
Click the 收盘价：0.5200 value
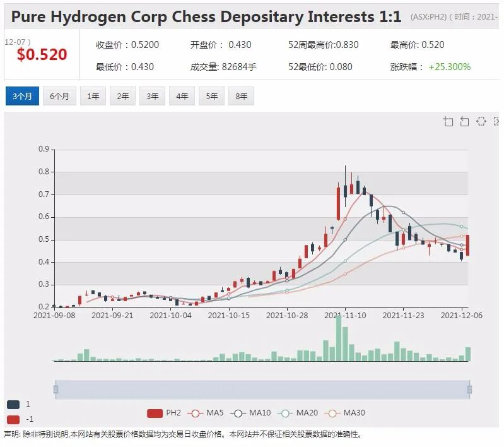(x=127, y=45)
